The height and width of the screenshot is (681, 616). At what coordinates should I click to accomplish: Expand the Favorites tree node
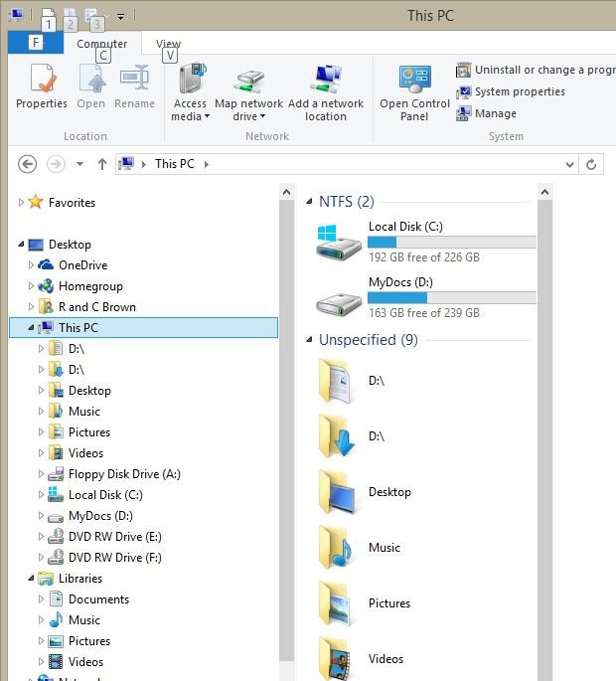click(x=21, y=202)
